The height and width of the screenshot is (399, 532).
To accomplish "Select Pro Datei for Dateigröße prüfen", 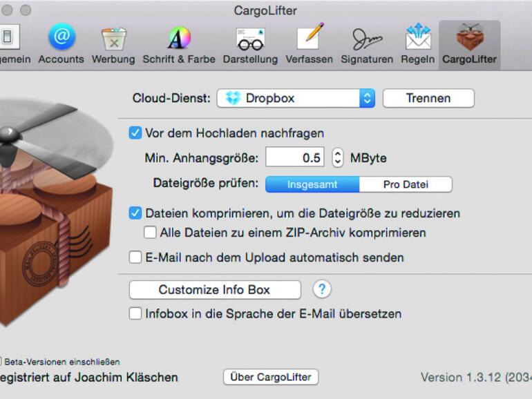I will (406, 184).
